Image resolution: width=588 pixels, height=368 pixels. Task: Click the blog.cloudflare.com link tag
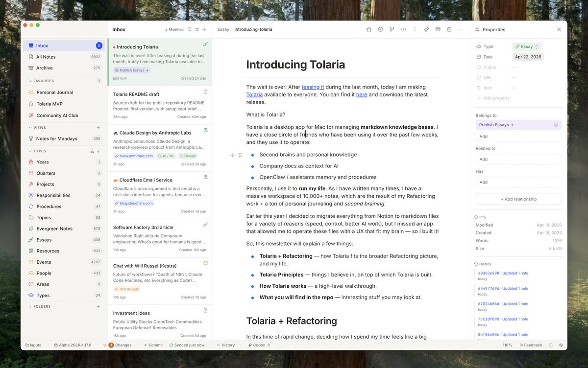coord(134,203)
